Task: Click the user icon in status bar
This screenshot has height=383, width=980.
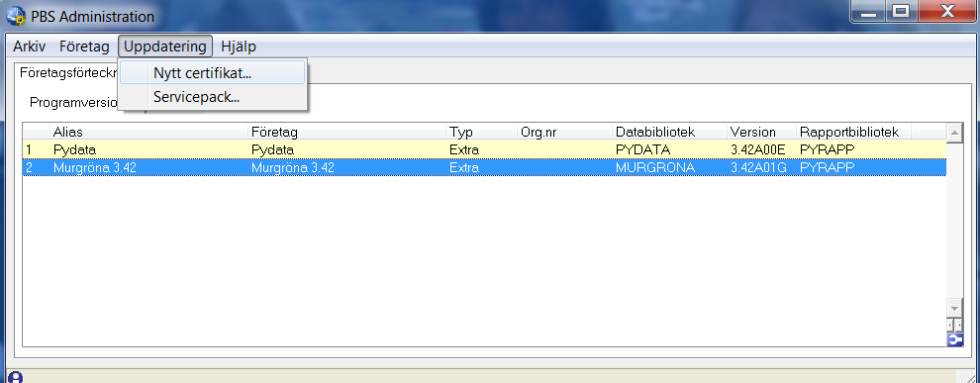Action: point(16,377)
